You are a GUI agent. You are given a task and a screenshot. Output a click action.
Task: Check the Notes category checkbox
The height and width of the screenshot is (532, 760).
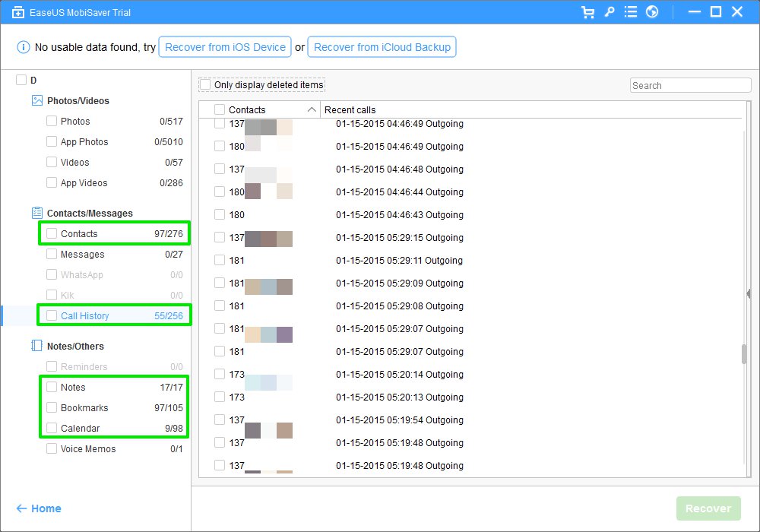[52, 387]
